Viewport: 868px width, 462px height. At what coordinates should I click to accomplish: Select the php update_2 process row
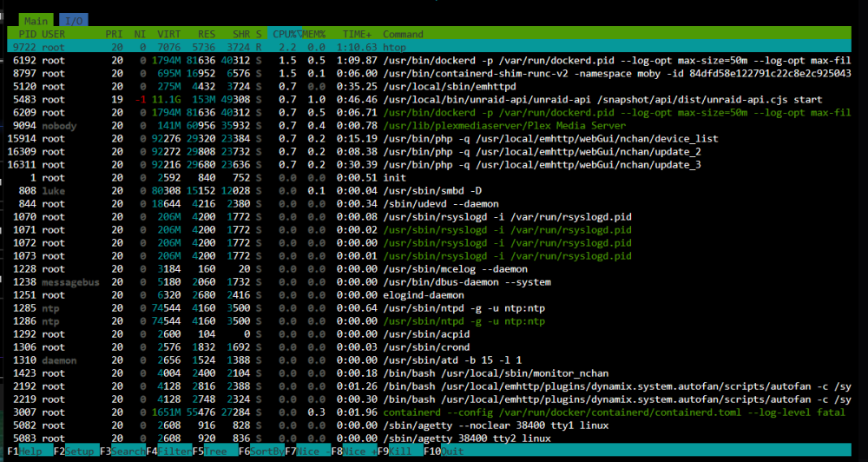coord(429,152)
